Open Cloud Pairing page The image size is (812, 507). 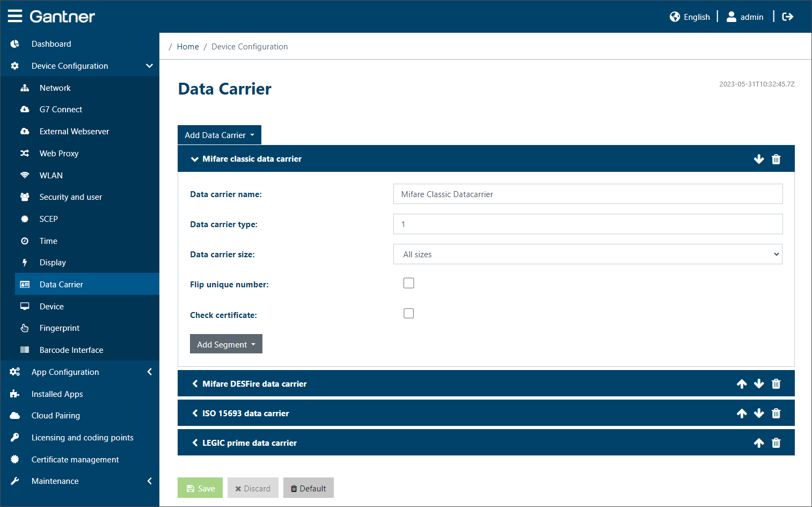[56, 415]
